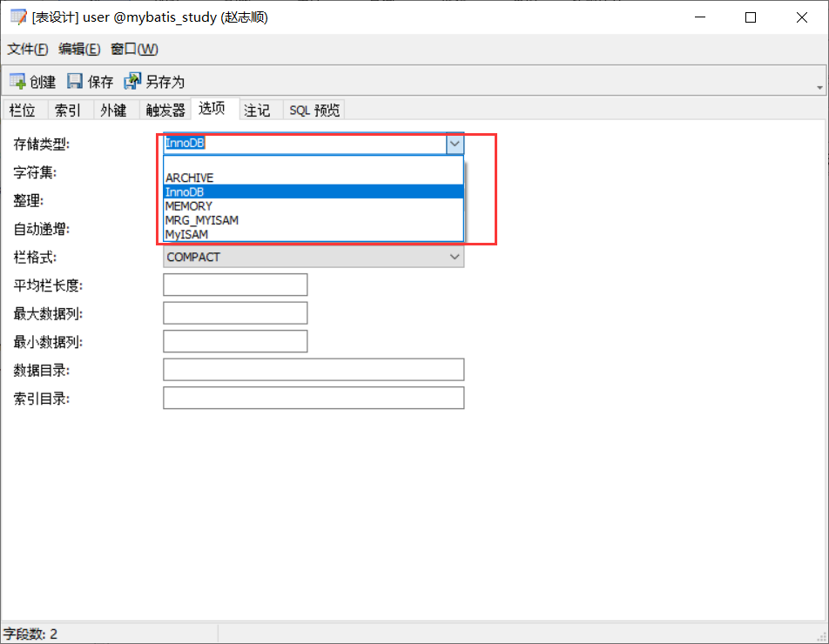
Task: Click the 数据目录: label
Action: (42, 371)
